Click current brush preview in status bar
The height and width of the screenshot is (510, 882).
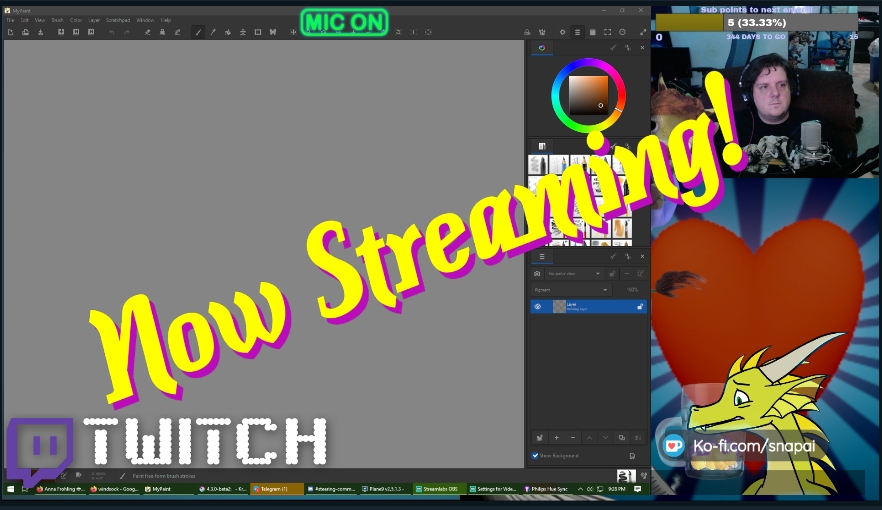click(x=626, y=476)
